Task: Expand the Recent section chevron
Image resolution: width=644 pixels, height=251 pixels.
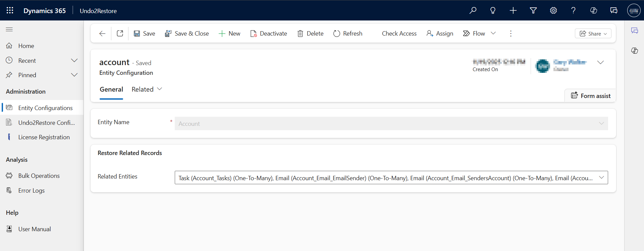Action: [x=74, y=60]
